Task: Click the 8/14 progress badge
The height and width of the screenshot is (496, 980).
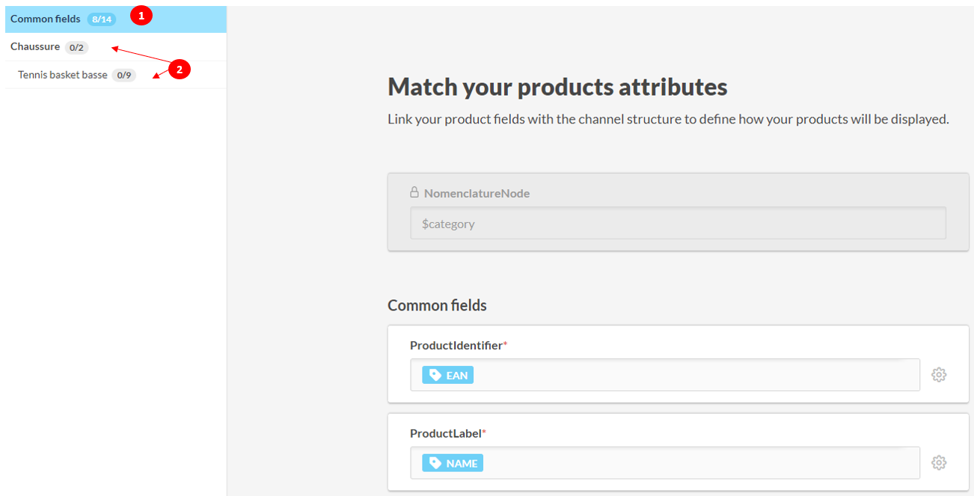Action: coord(102,19)
